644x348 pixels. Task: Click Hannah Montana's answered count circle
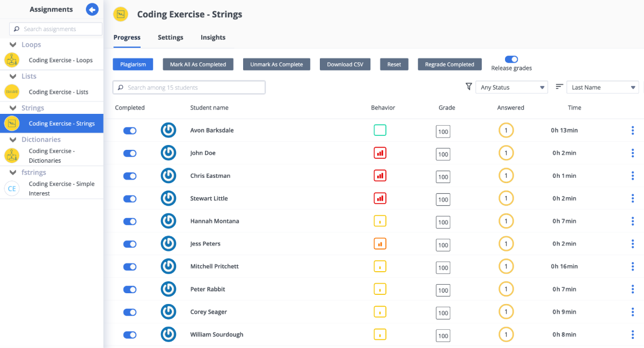(506, 221)
